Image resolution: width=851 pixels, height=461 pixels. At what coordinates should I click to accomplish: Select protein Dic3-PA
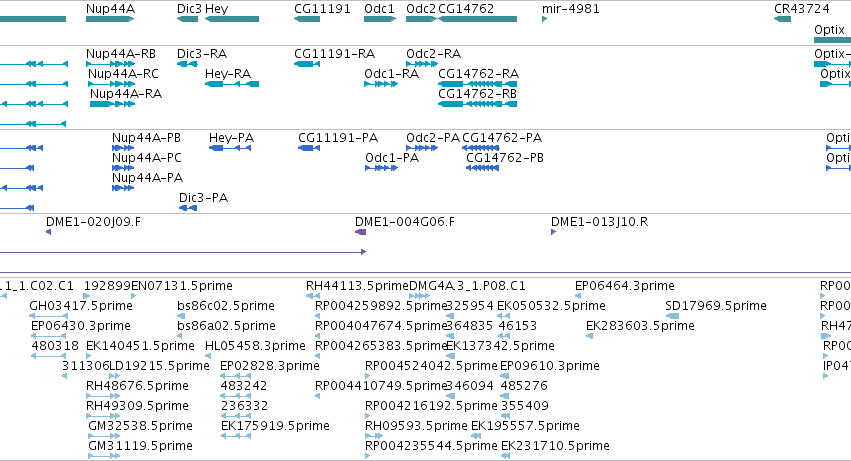pos(188,208)
